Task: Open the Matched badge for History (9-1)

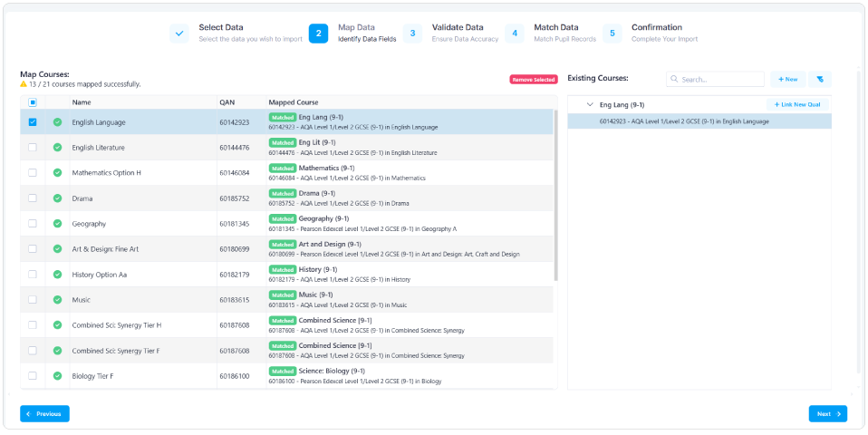Action: pos(282,270)
